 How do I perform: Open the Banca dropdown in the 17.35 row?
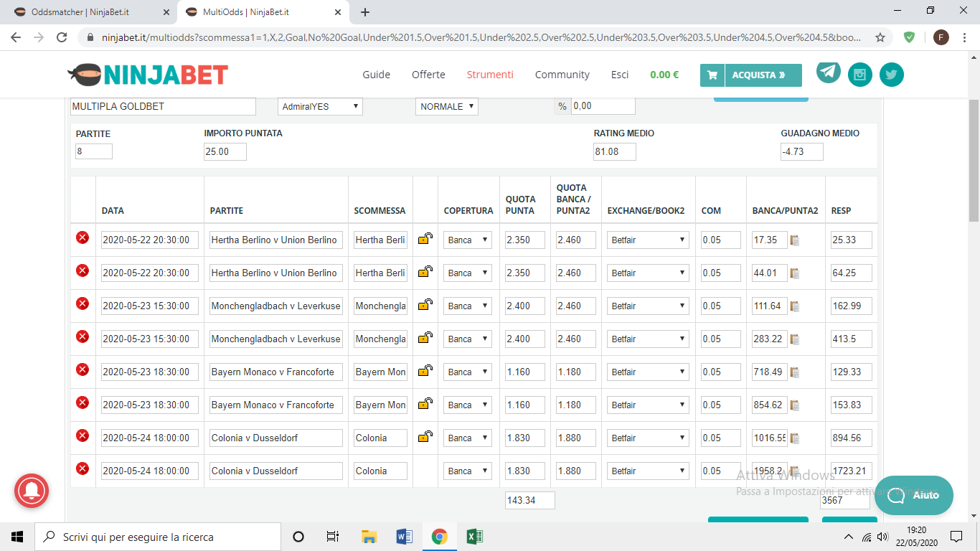tap(468, 240)
